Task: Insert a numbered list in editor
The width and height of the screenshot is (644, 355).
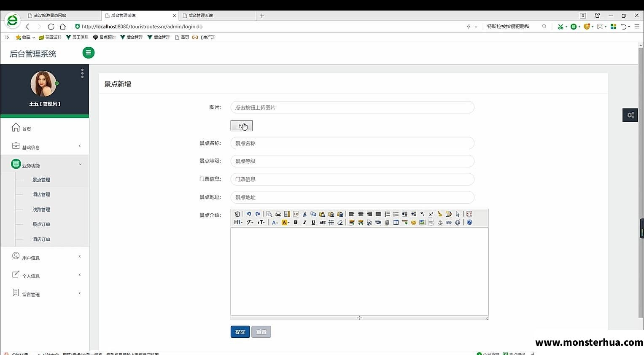Action: (387, 214)
